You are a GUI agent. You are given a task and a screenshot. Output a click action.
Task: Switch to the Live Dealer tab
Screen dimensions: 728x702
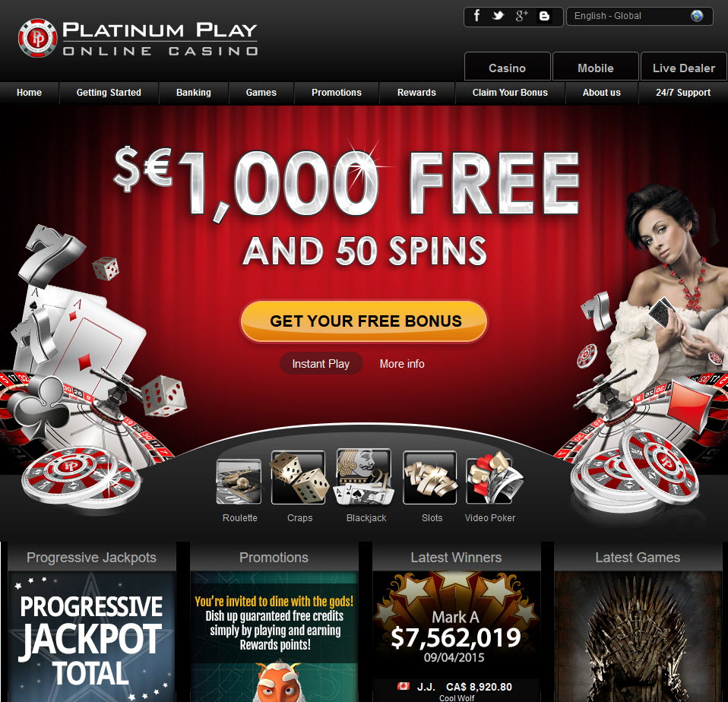683,68
